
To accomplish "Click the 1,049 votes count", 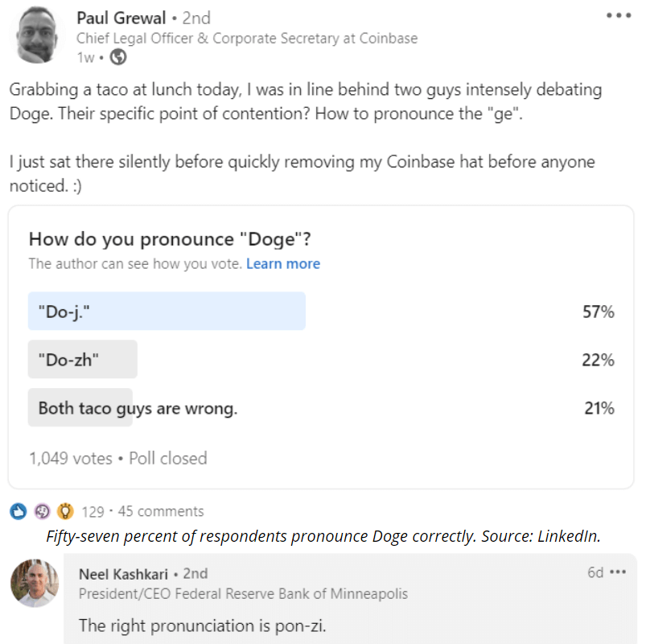I will (70, 458).
